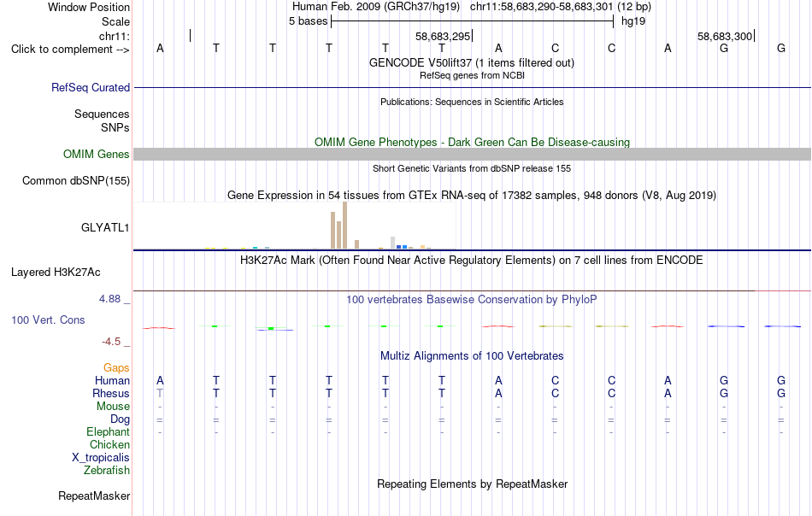Click the Dog alignment row label
This screenshot has width=812, height=516.
120,419
